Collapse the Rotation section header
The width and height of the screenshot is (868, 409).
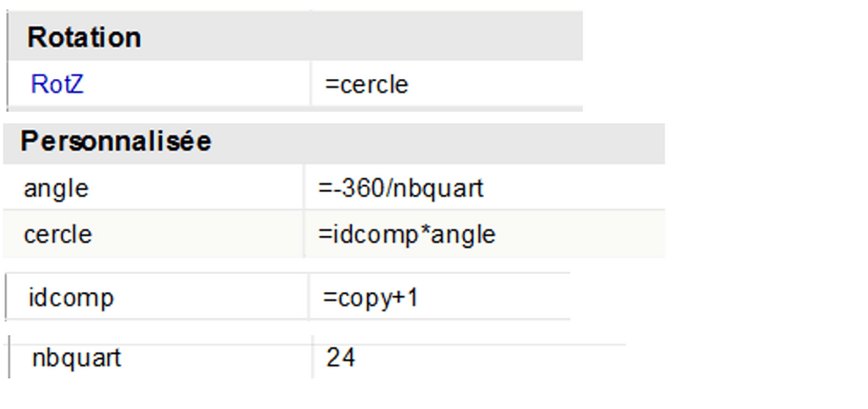(85, 37)
